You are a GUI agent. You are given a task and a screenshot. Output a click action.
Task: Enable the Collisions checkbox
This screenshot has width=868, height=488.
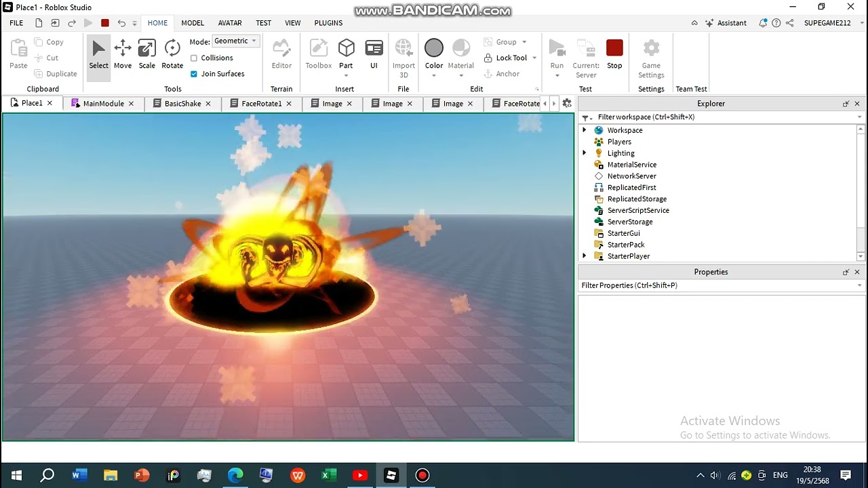pyautogui.click(x=194, y=58)
